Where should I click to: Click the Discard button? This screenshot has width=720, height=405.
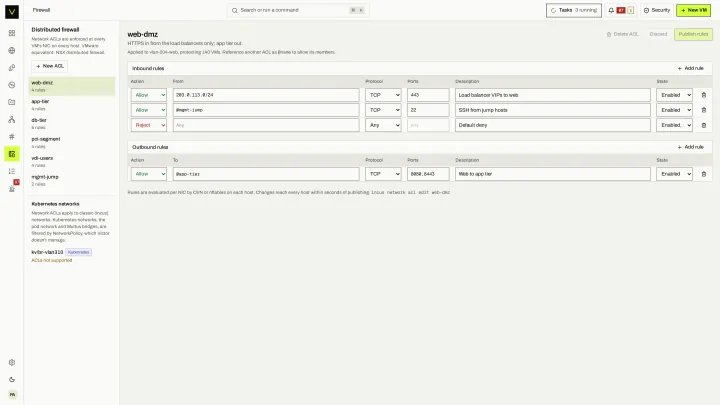pyautogui.click(x=658, y=34)
